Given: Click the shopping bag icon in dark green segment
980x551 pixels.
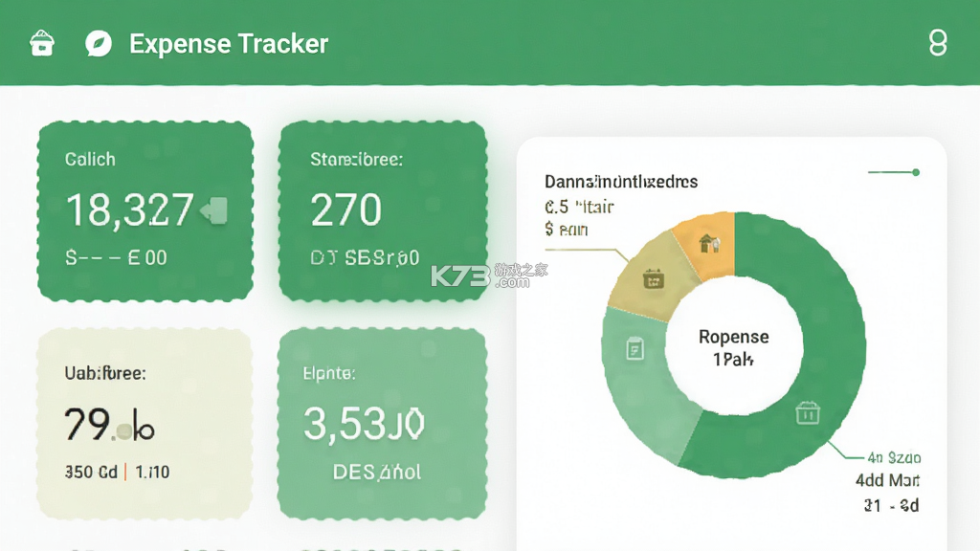Looking at the screenshot, I should (808, 413).
